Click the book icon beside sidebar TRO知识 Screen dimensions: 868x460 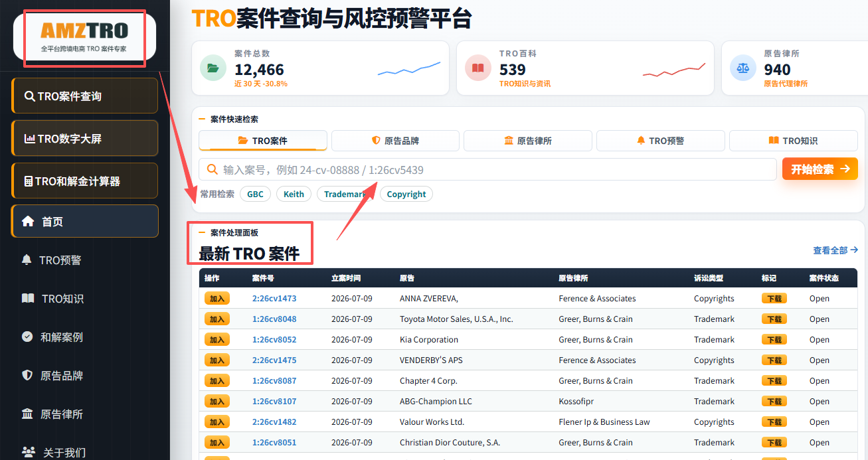point(28,299)
